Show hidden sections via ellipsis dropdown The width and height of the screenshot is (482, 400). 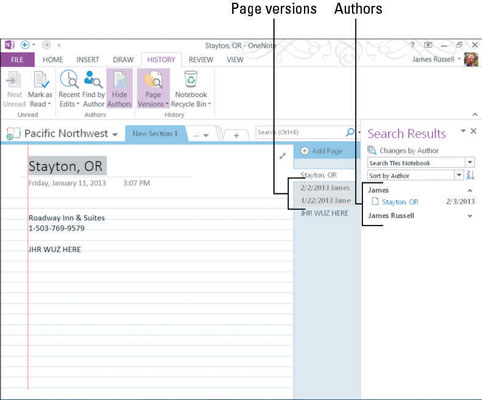201,135
